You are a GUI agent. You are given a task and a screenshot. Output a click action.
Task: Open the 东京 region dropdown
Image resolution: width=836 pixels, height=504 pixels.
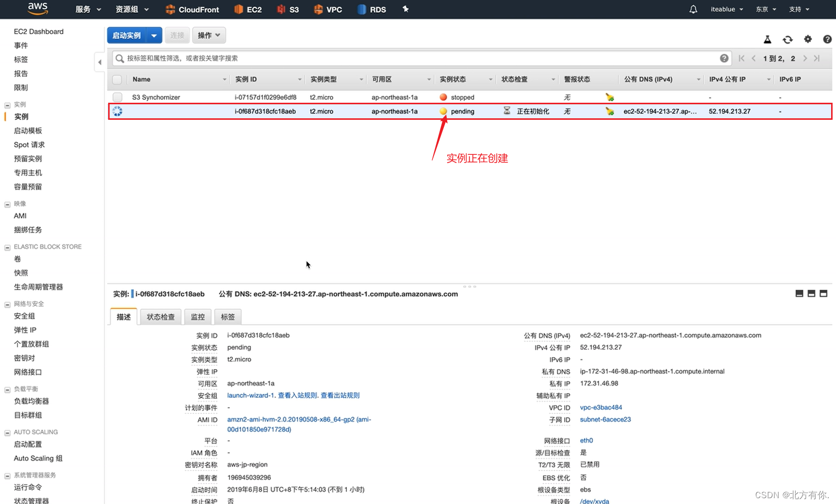point(766,9)
